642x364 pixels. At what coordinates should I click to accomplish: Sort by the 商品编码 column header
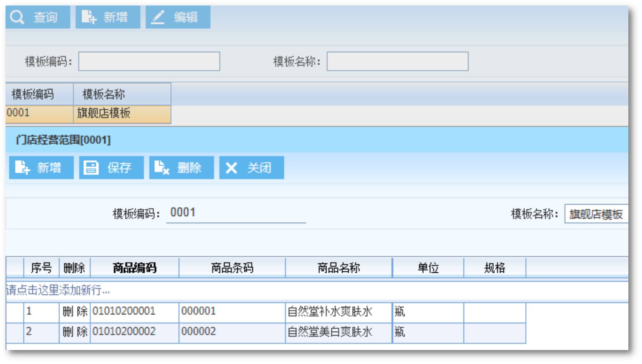135,268
